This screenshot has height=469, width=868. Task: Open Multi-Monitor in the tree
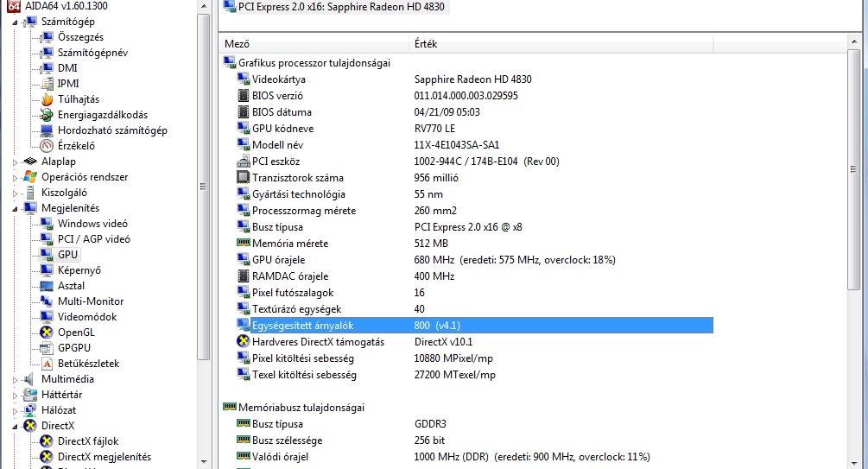click(x=91, y=301)
